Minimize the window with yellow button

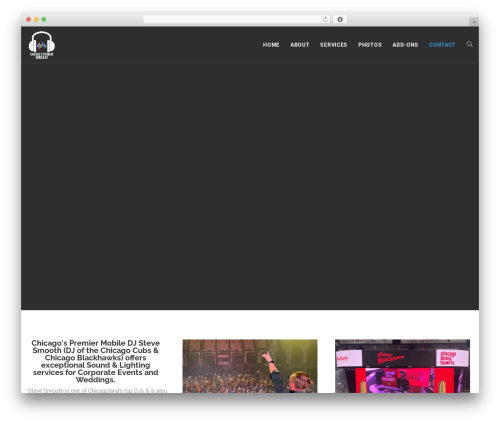(36, 19)
